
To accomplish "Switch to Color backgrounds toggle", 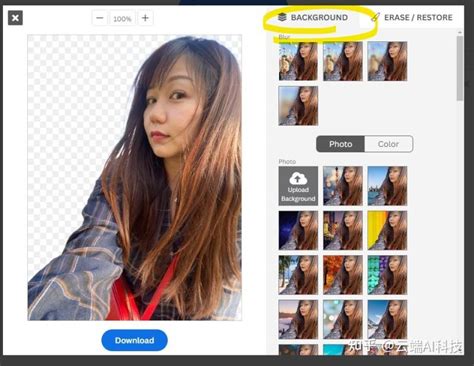I will tap(389, 144).
